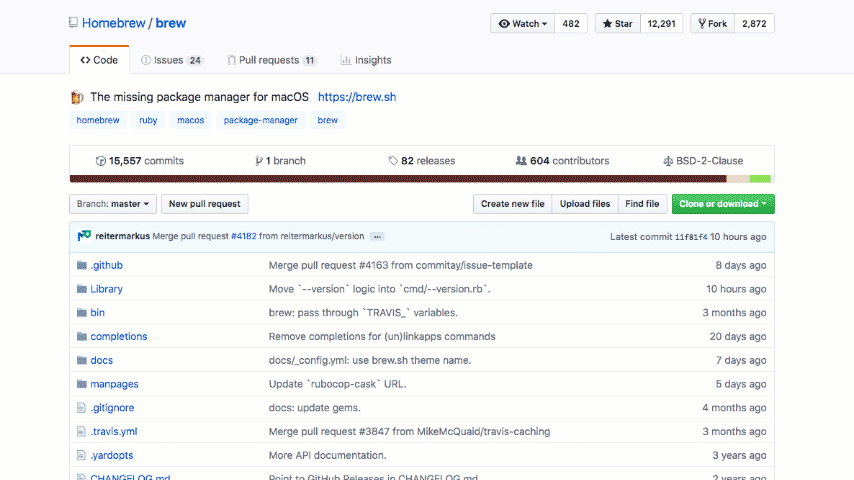
Task: Click the law scale icon beside BSD-2-Clause
Action: pos(668,161)
